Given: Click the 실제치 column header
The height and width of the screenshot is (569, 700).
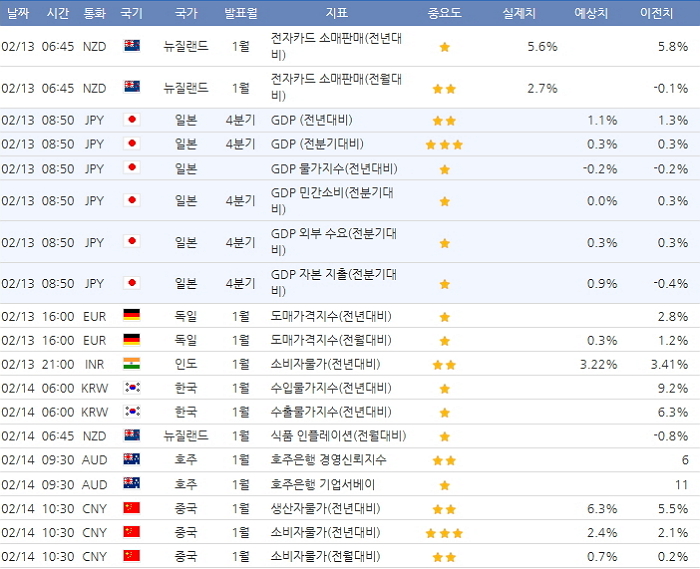Looking at the screenshot, I should click(519, 13).
